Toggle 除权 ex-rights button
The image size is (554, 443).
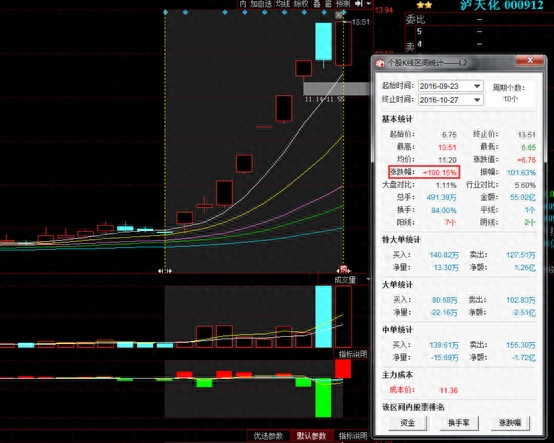coord(301,4)
